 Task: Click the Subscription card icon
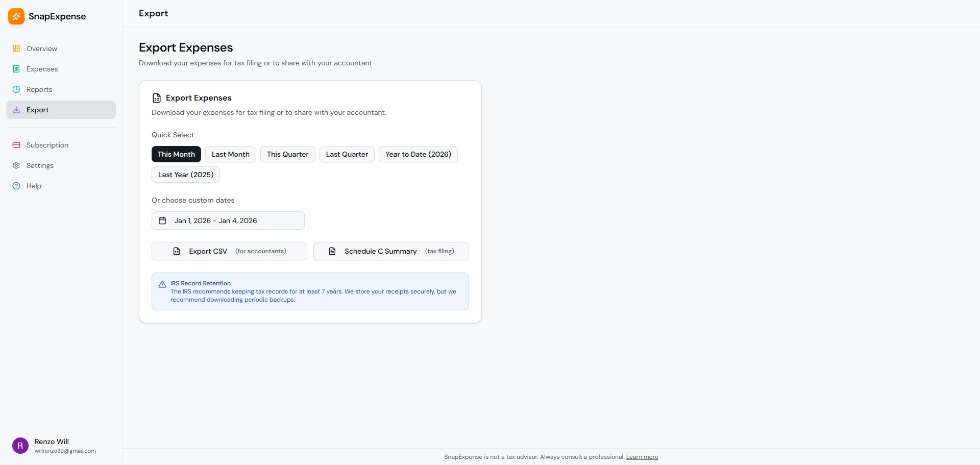[x=16, y=145]
